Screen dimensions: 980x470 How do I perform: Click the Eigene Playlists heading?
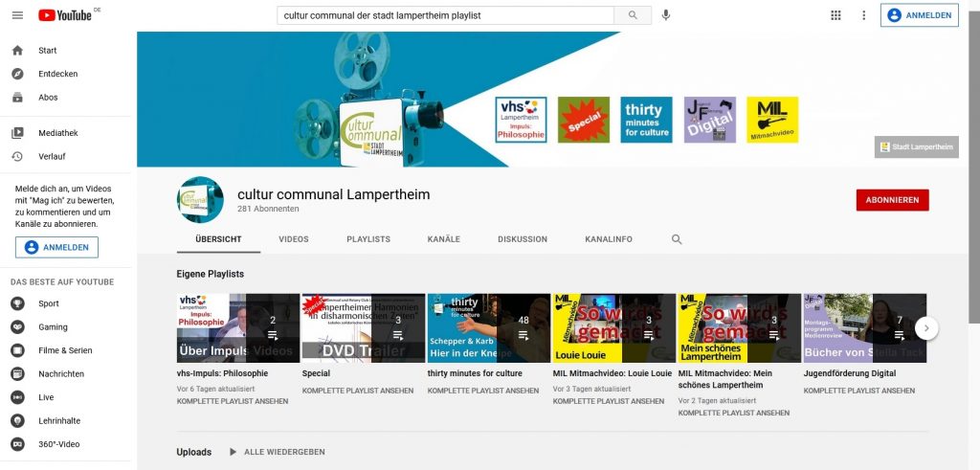[x=210, y=275]
